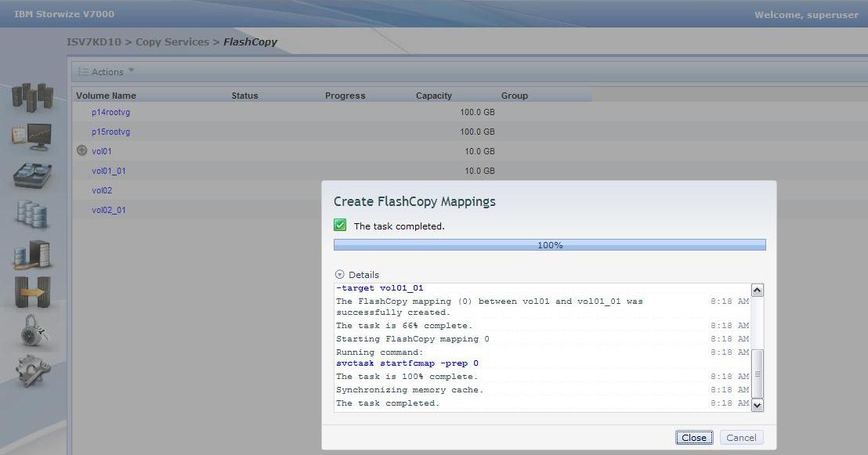Click 'Welcome, superuser' header text
Viewport: 868px width, 455px height.
(806, 15)
